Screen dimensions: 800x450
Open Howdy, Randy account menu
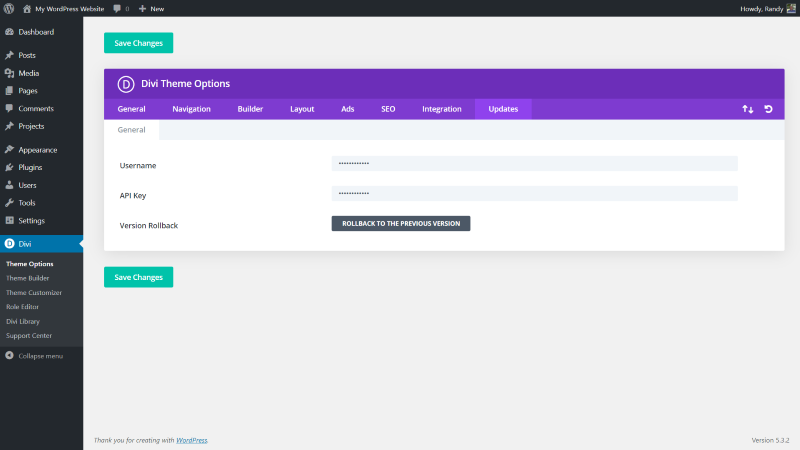767,9
